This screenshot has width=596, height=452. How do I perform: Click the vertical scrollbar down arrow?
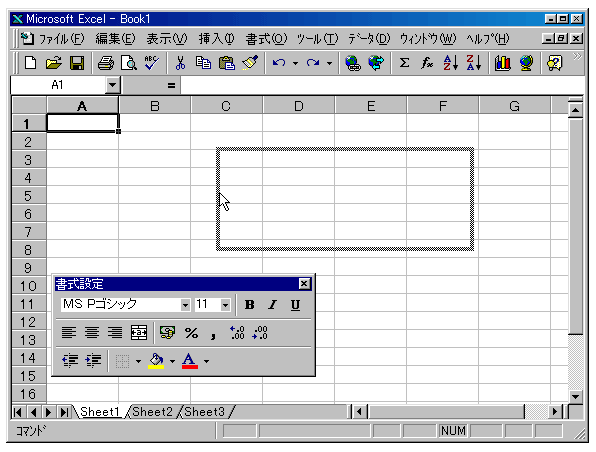575,397
